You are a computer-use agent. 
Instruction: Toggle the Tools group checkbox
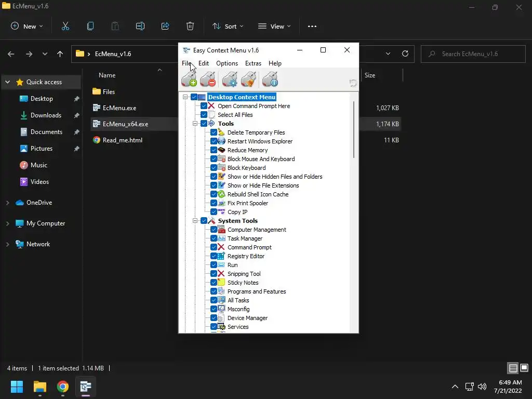204,124
